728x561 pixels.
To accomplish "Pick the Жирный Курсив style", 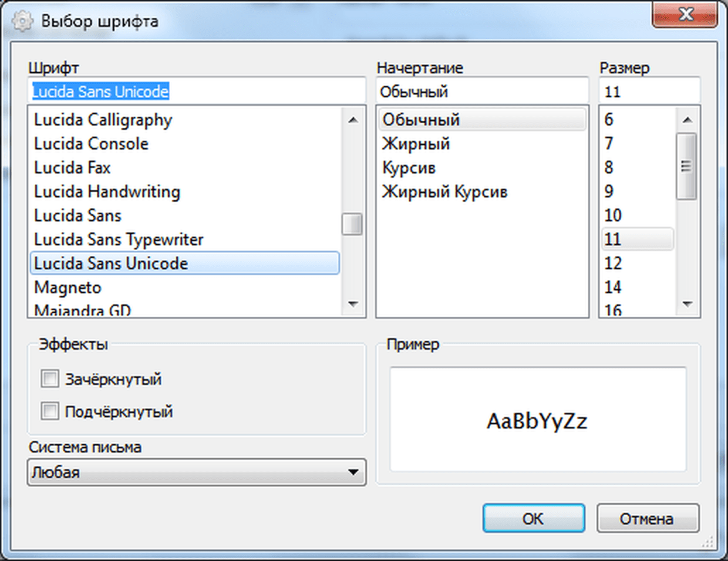I will pyautogui.click(x=444, y=192).
